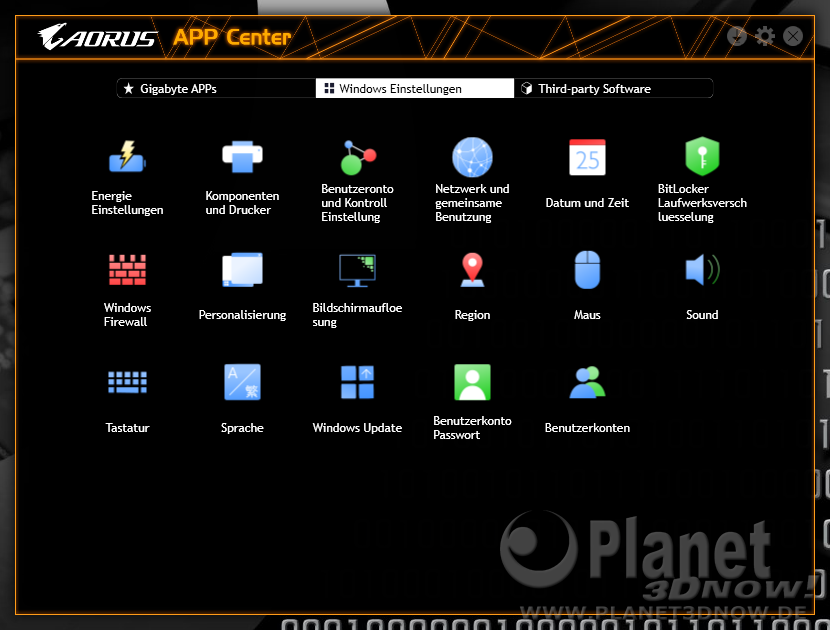Open Sprache language icon
The image size is (830, 630).
point(242,382)
